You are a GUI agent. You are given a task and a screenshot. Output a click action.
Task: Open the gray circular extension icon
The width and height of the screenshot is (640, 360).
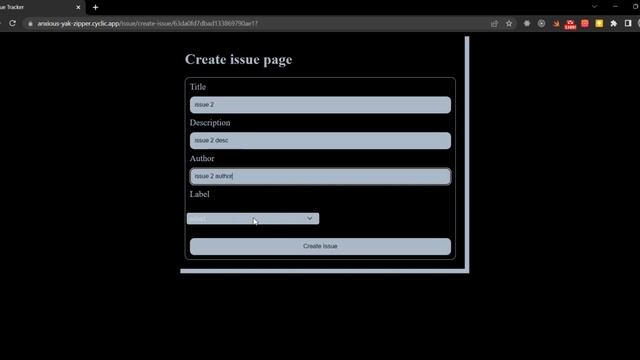(541, 24)
